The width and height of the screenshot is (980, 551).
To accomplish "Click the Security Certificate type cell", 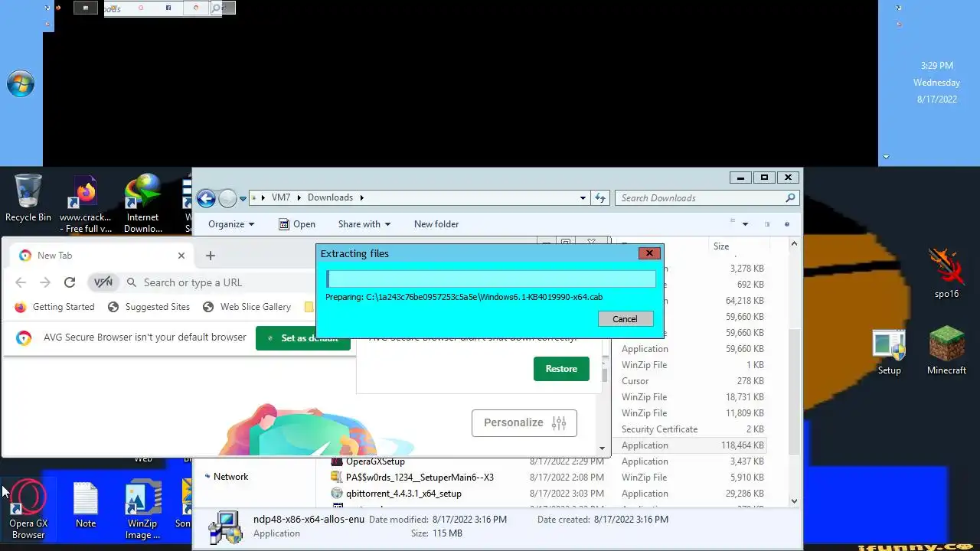I will coord(659,429).
